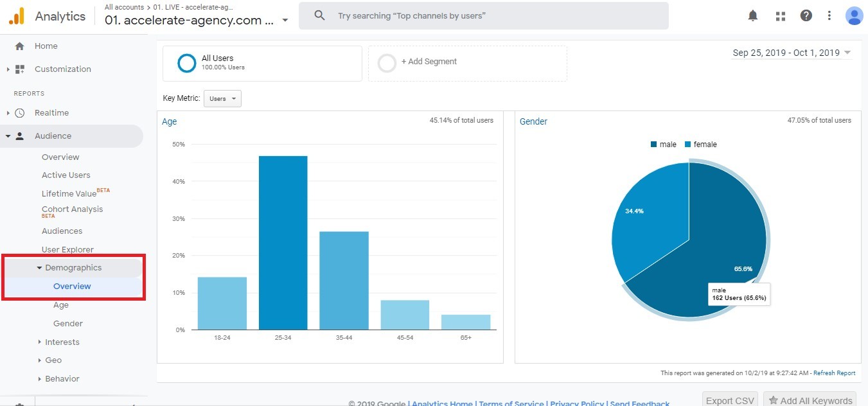Click the Realtime clock icon
Screen dimensions: 868x406
pyautogui.click(x=20, y=113)
